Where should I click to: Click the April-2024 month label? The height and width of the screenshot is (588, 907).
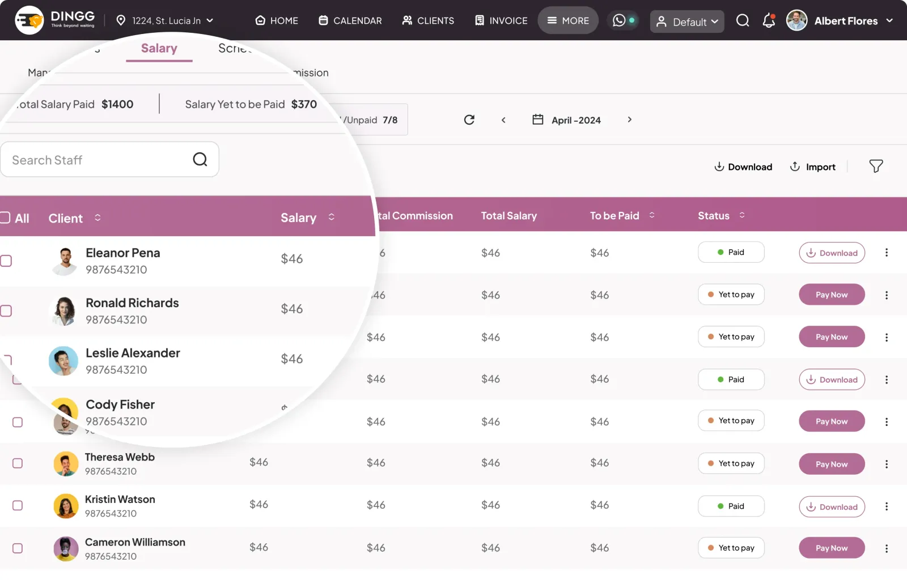576,120
